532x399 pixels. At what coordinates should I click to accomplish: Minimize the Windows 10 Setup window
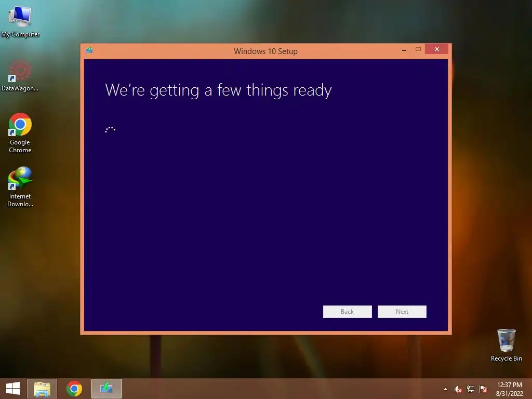click(x=404, y=49)
